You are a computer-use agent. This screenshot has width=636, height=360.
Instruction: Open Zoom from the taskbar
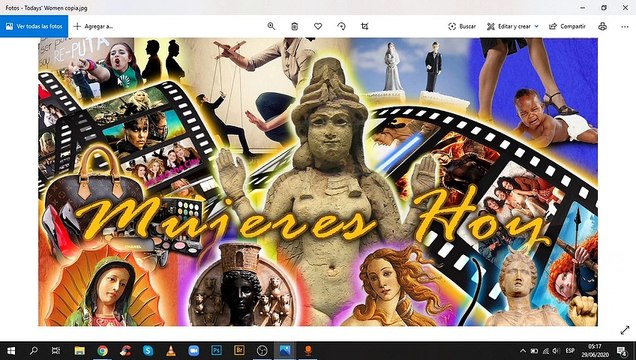pyautogui.click(x=193, y=351)
